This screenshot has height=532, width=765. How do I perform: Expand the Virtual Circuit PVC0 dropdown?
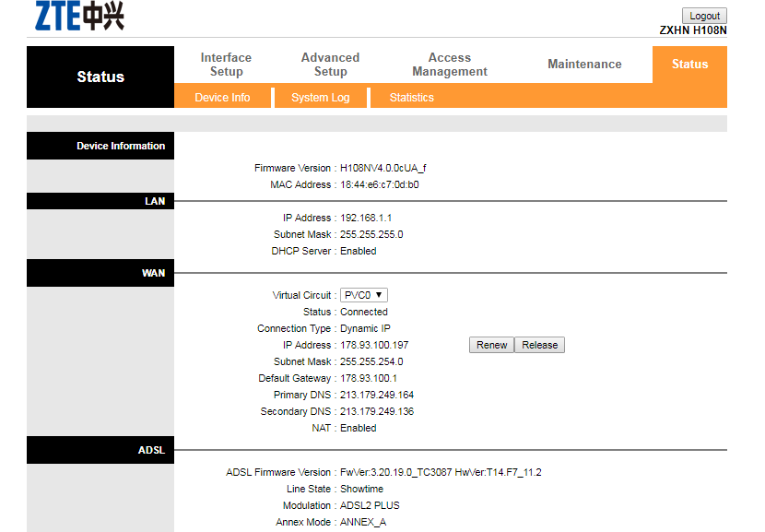click(x=364, y=295)
